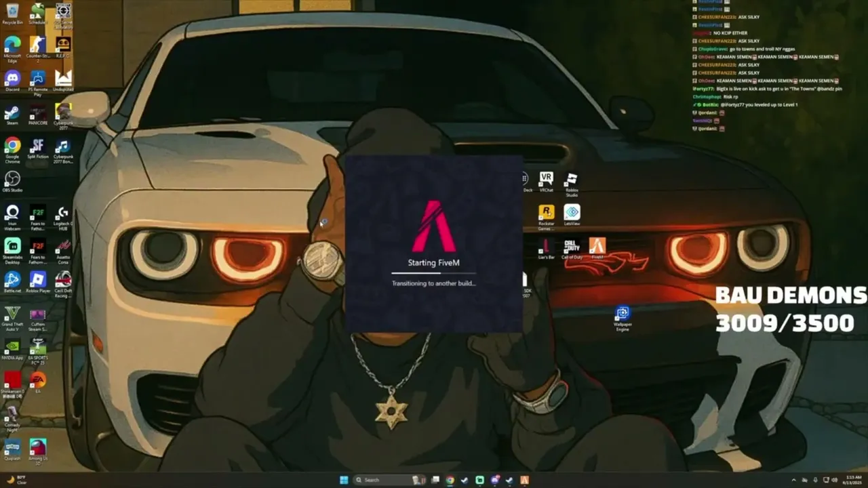This screenshot has height=488, width=868.
Task: Select the Quiplash desktop icon
Action: (12, 449)
